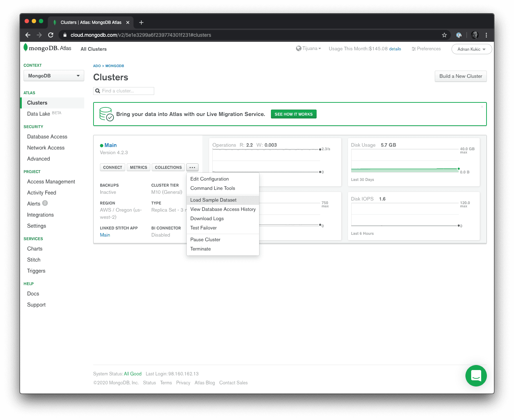Expand the MongoDB context dropdown
Screen dimensions: 514x420
pos(54,76)
